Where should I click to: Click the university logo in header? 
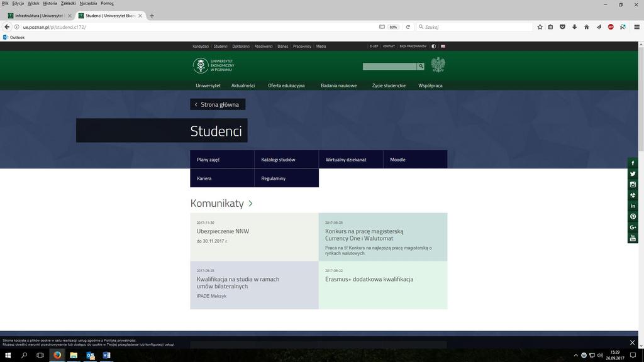point(214,65)
